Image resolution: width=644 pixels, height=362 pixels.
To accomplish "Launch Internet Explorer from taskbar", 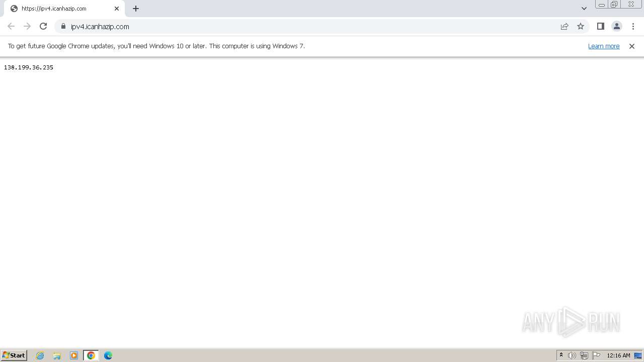I will coord(40,355).
